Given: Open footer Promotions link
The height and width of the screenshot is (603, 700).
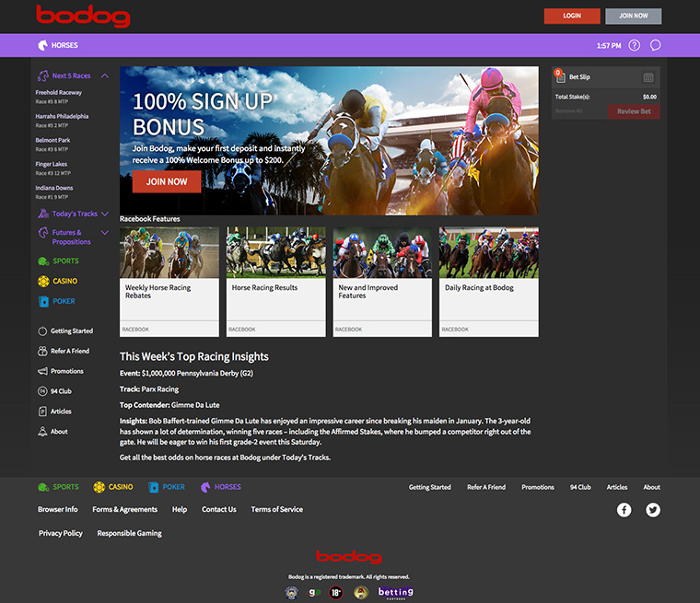Looking at the screenshot, I should [x=538, y=487].
